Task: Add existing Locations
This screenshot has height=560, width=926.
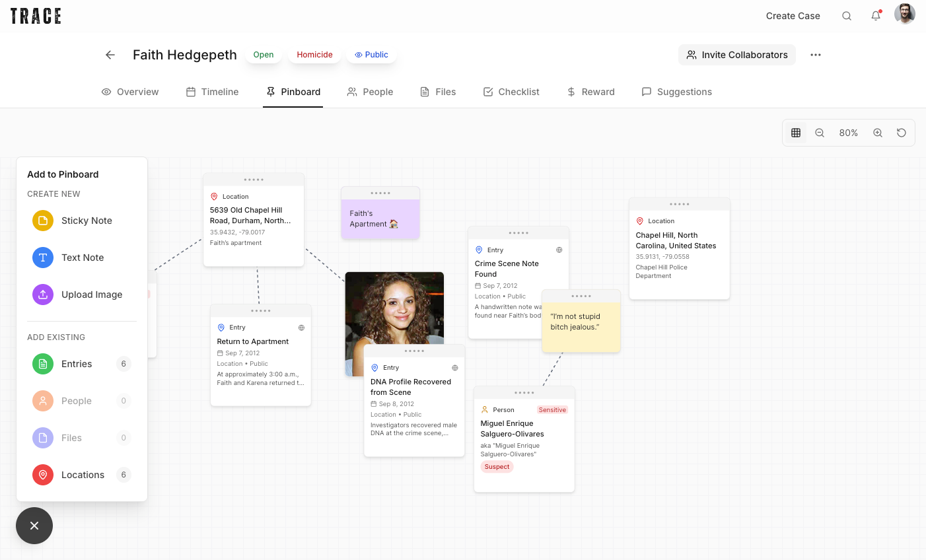Action: coord(82,475)
